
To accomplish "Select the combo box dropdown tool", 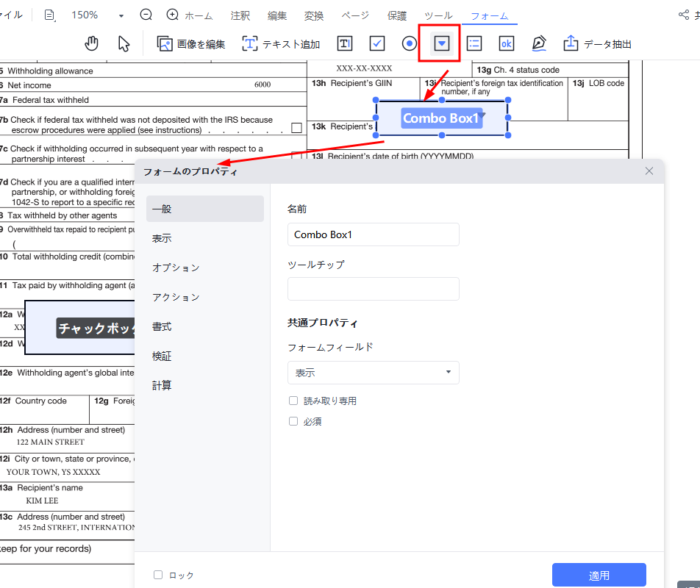I will click(440, 43).
